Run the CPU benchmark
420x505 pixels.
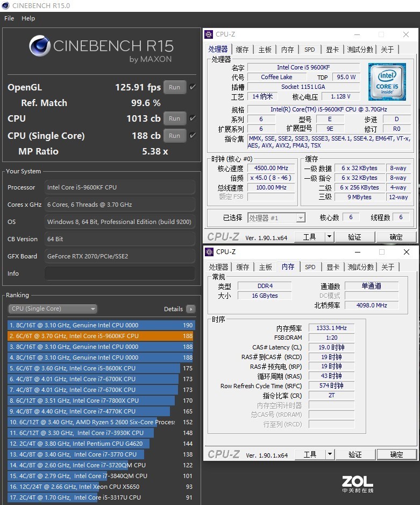(175, 118)
